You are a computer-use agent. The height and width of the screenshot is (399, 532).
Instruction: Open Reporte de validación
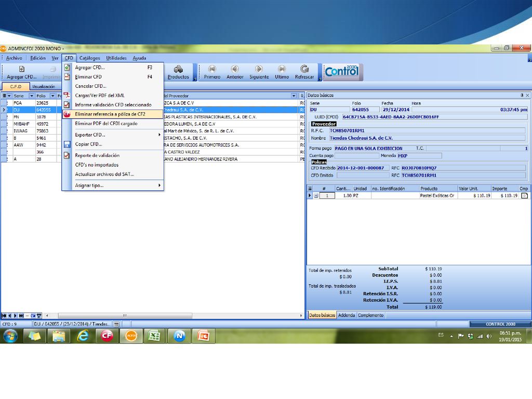(x=113, y=155)
